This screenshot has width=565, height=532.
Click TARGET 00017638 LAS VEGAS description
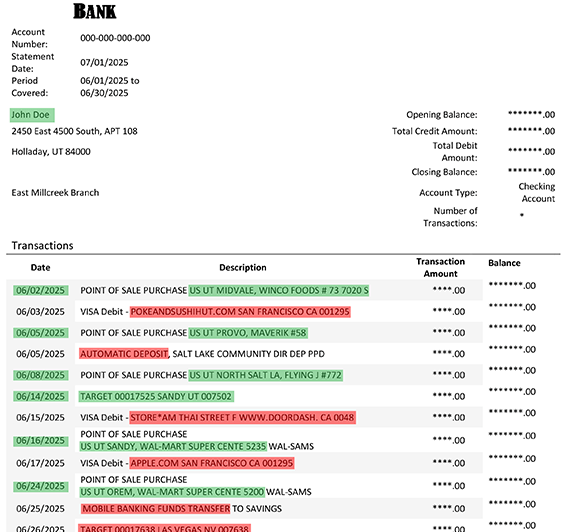coord(164,528)
